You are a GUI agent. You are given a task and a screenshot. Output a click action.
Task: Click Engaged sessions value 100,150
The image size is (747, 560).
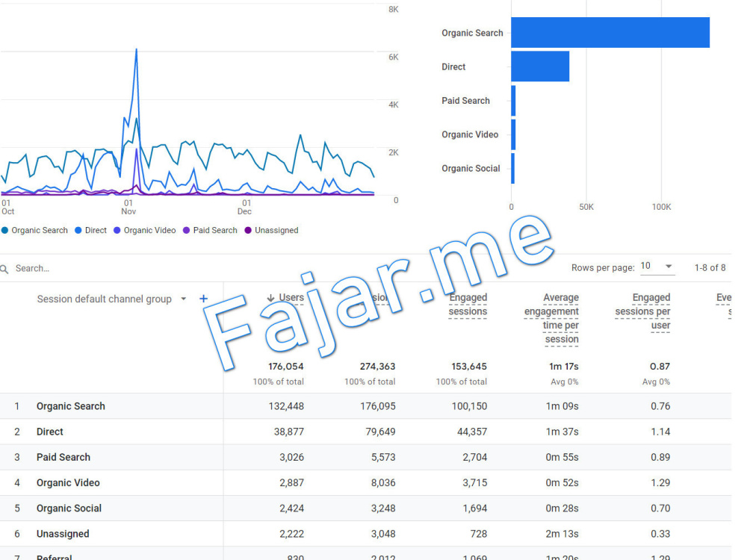point(469,406)
